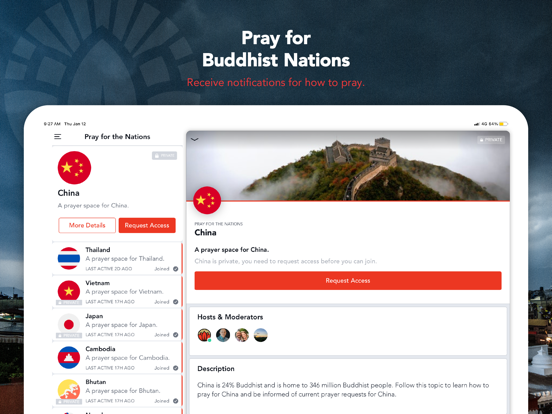Screen dimensions: 552x414
Task: Select the Bhutan flag icon
Action: click(69, 390)
